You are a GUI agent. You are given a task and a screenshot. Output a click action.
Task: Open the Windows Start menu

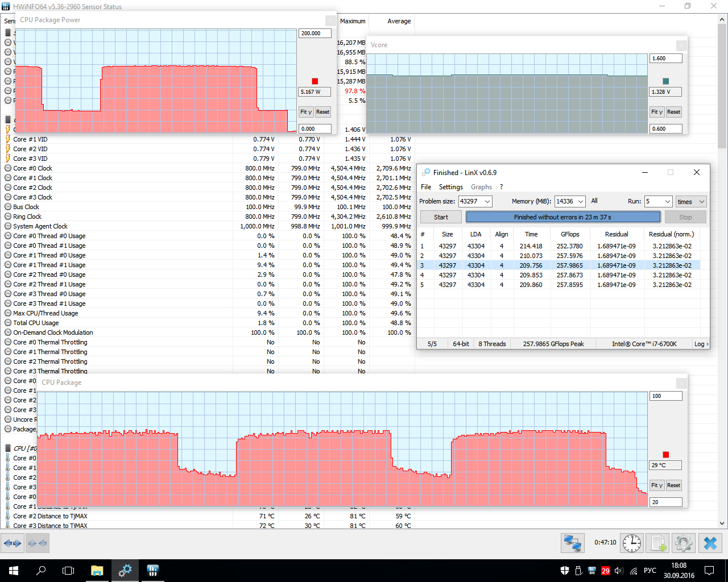(x=14, y=571)
